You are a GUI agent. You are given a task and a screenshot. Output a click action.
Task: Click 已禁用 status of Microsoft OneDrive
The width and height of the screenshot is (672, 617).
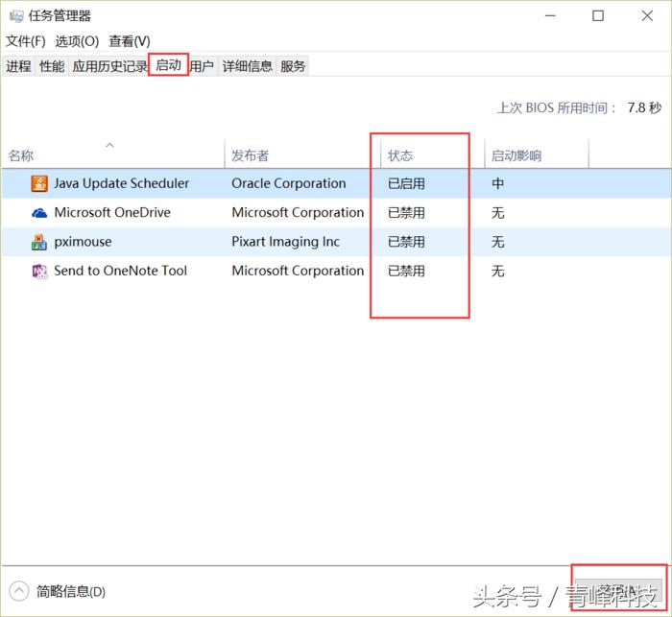coord(406,212)
